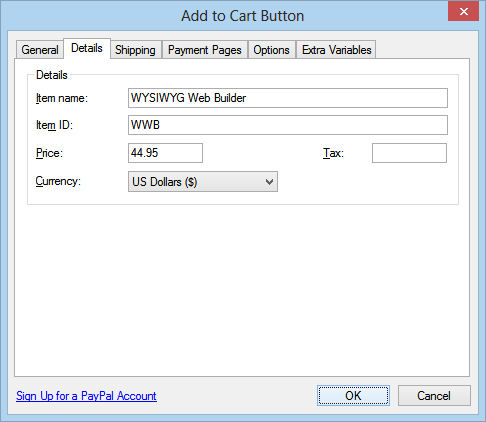This screenshot has width=486, height=422.
Task: Select the Details tab
Action: tap(87, 48)
